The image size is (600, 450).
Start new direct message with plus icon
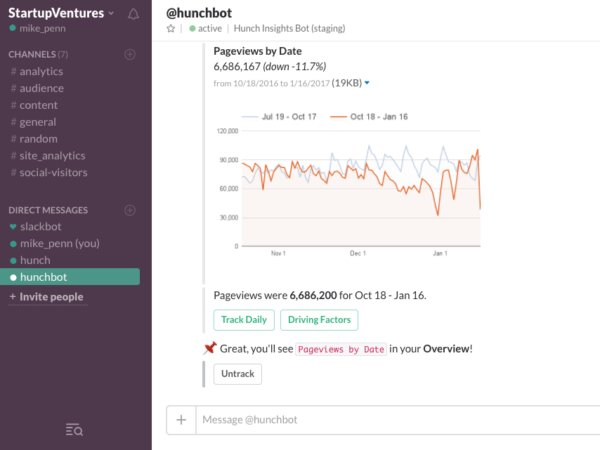pos(129,210)
